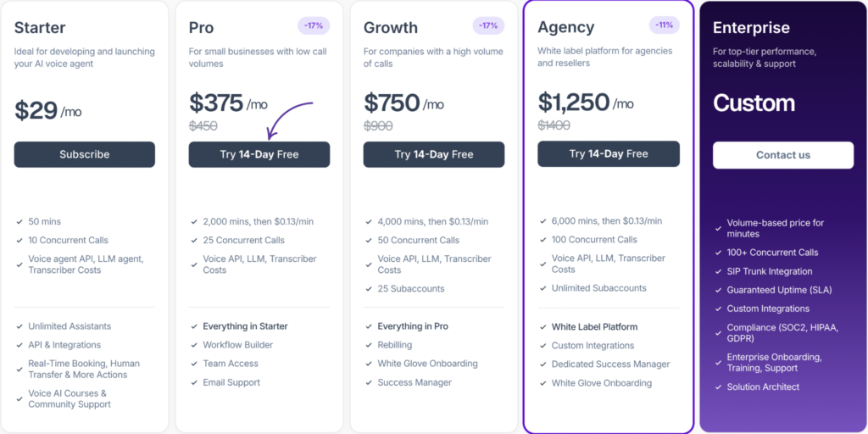
Task: Click checkmark icon beside White Label Platform
Action: pyautogui.click(x=543, y=326)
